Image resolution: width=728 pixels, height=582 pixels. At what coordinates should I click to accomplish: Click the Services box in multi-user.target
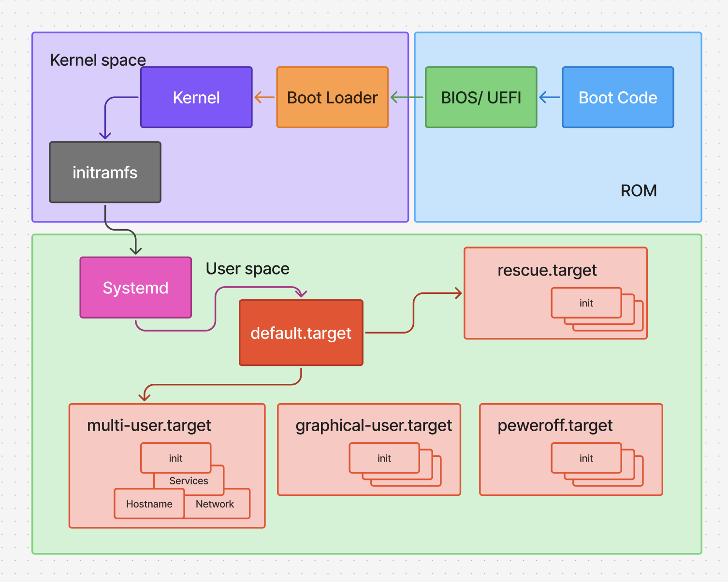[189, 480]
